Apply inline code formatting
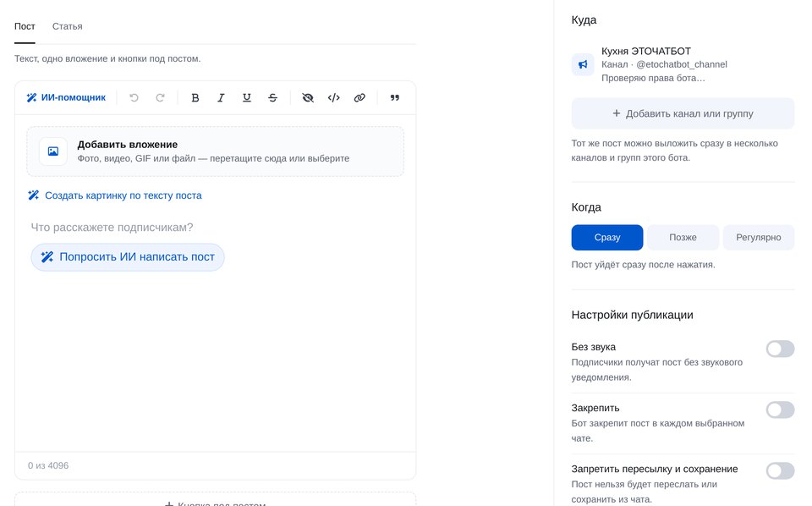This screenshot has height=506, width=812. pyautogui.click(x=334, y=97)
